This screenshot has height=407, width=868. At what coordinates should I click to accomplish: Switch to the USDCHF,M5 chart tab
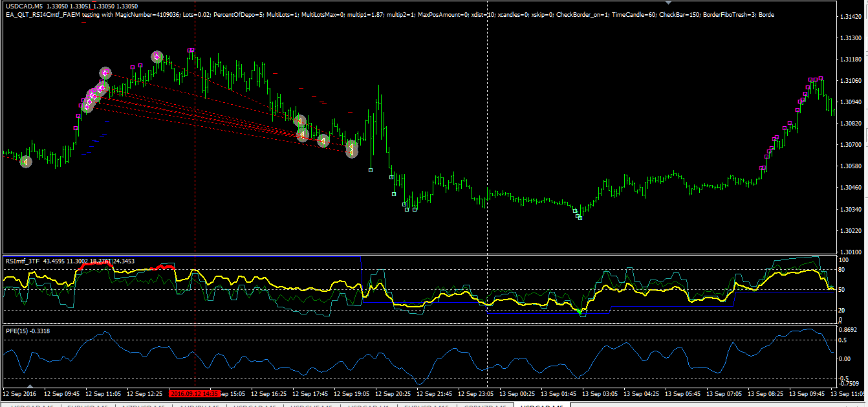pos(311,405)
